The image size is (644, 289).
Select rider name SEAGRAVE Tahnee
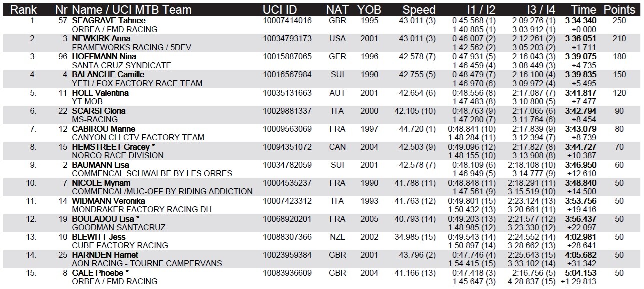[x=109, y=20]
